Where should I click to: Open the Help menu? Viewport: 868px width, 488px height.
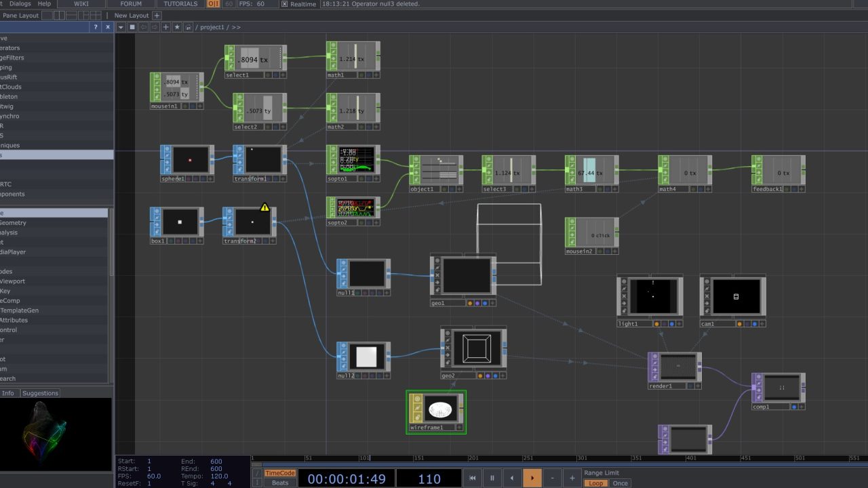[44, 4]
